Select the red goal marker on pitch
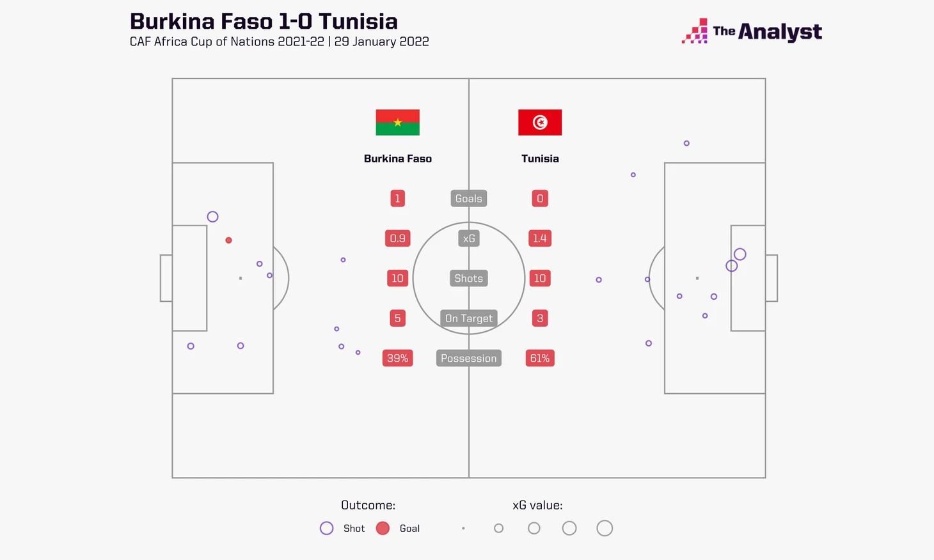 coord(228,240)
